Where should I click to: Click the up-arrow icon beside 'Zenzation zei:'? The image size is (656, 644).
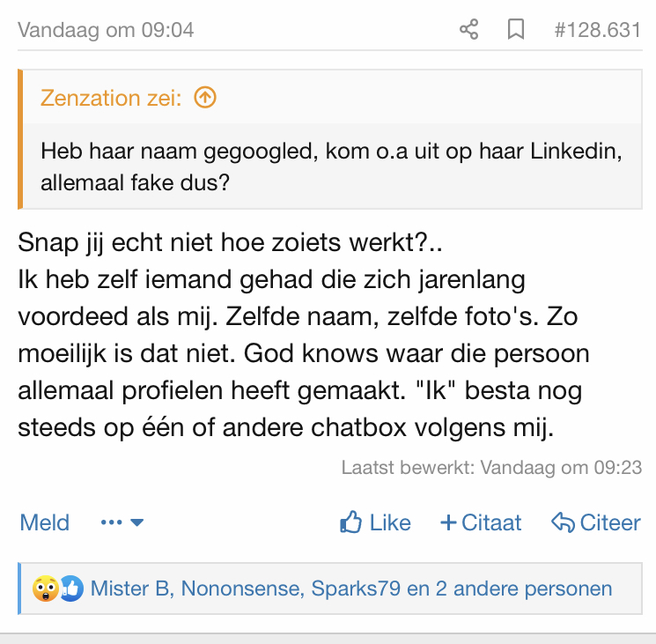(x=204, y=98)
